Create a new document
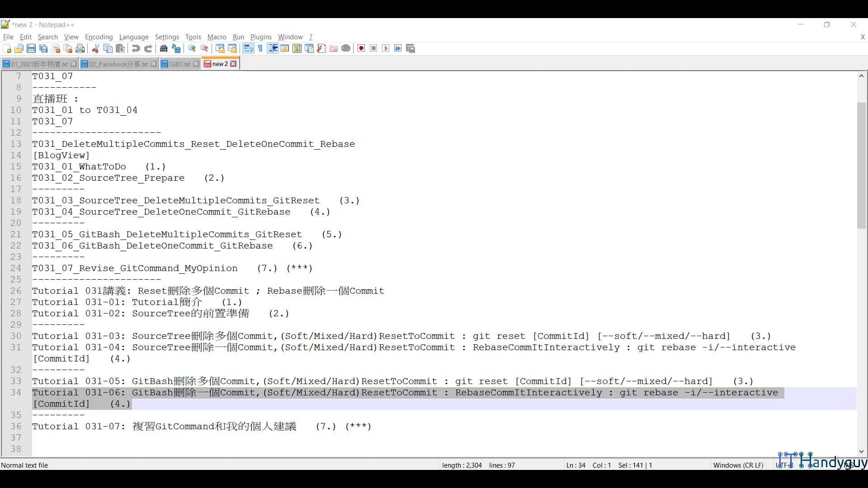Screen dimensions: 868x488 pyautogui.click(x=7, y=48)
